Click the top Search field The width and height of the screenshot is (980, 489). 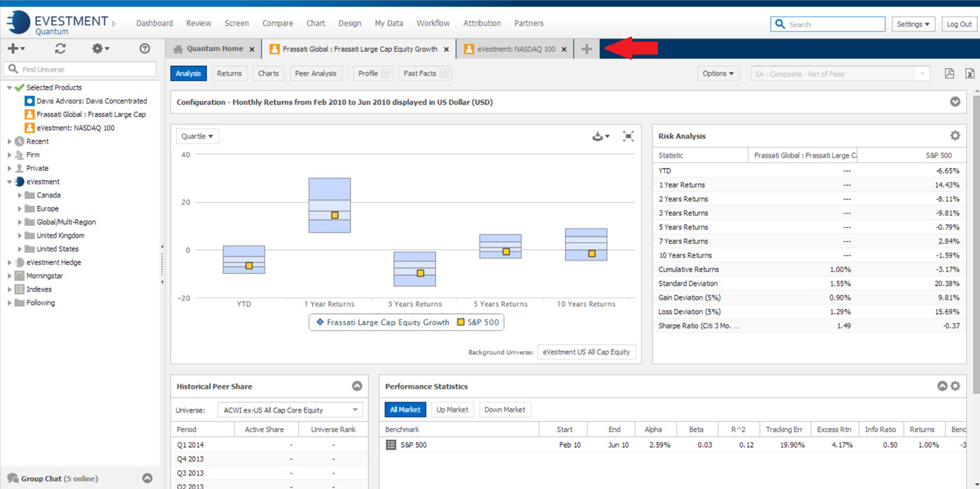click(827, 24)
